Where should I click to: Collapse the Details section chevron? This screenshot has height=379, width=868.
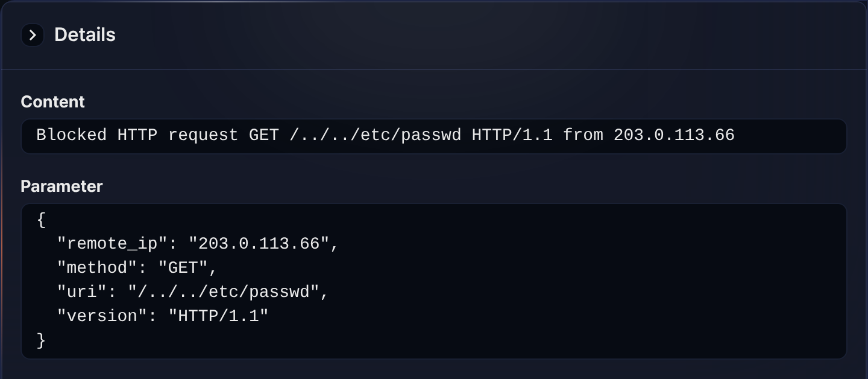coord(33,36)
